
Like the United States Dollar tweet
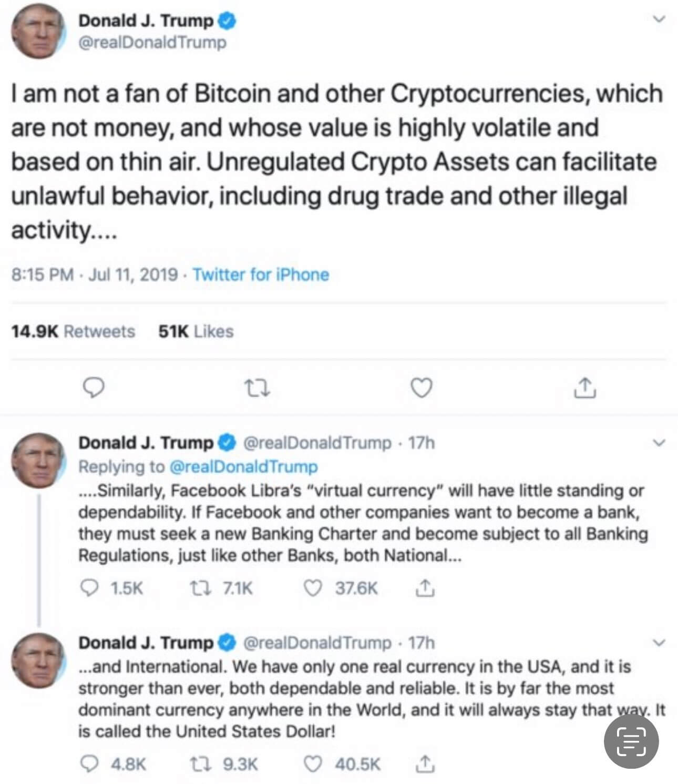click(313, 763)
